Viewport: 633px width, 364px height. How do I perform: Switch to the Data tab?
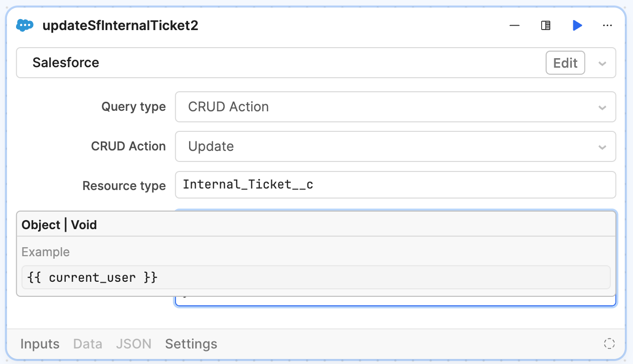click(88, 344)
